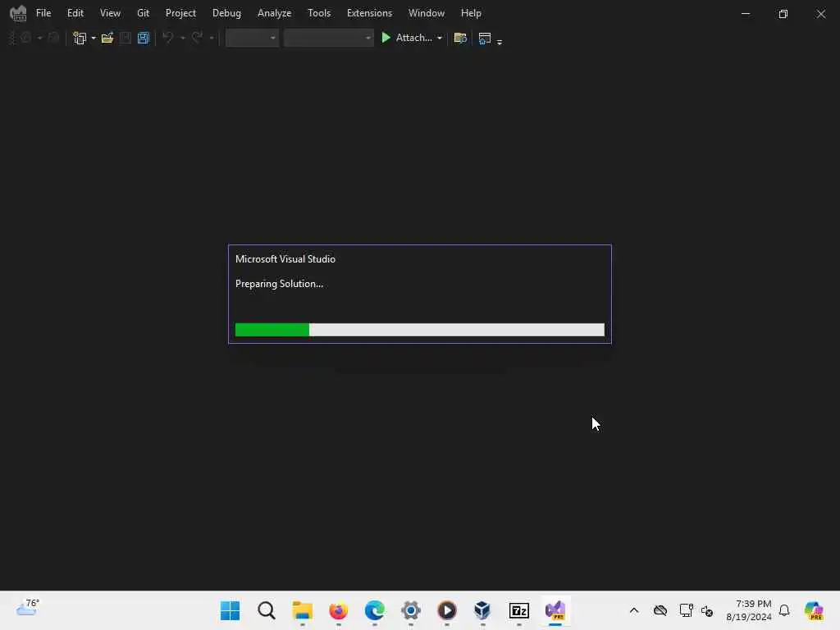Open the 76° weather widget
The height and width of the screenshot is (630, 840).
28,609
